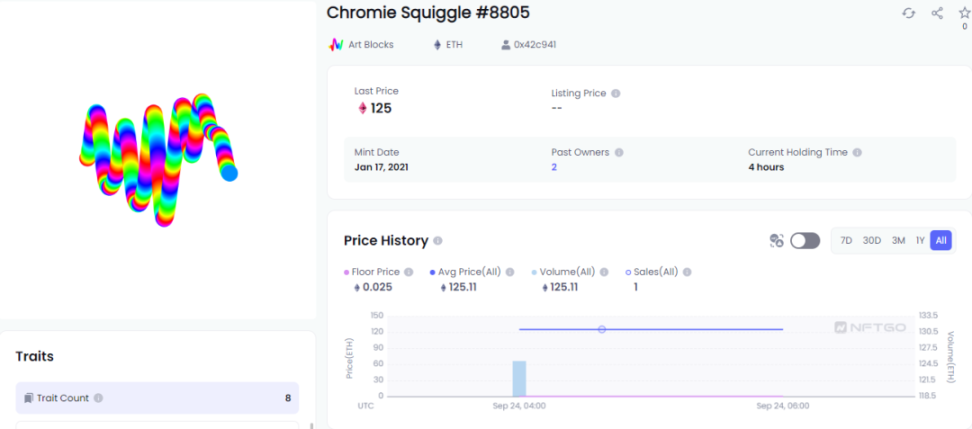Click the 4 hours holding time value

(x=766, y=167)
